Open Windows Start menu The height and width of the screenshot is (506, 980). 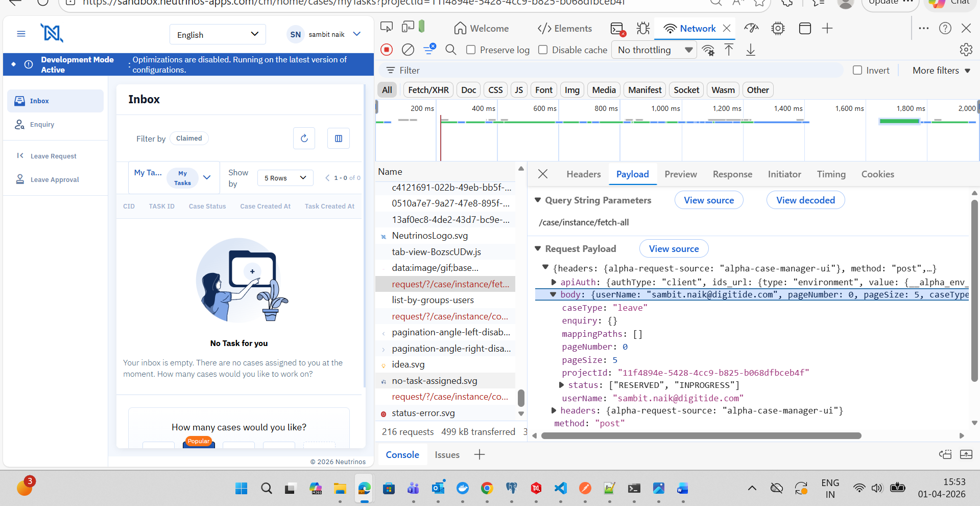pyautogui.click(x=242, y=488)
